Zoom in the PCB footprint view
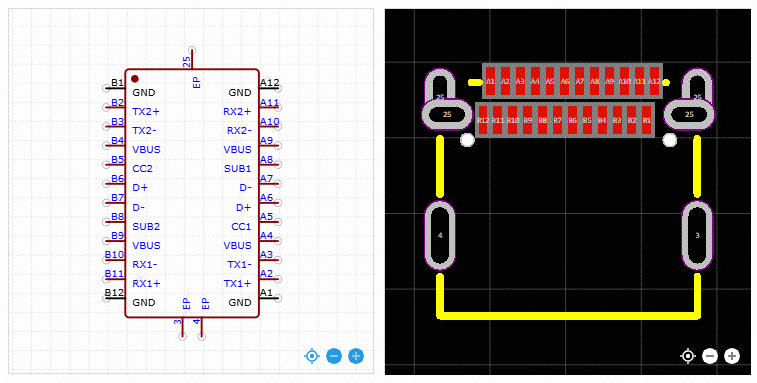Image resolution: width=757 pixels, height=383 pixels. 732,356
